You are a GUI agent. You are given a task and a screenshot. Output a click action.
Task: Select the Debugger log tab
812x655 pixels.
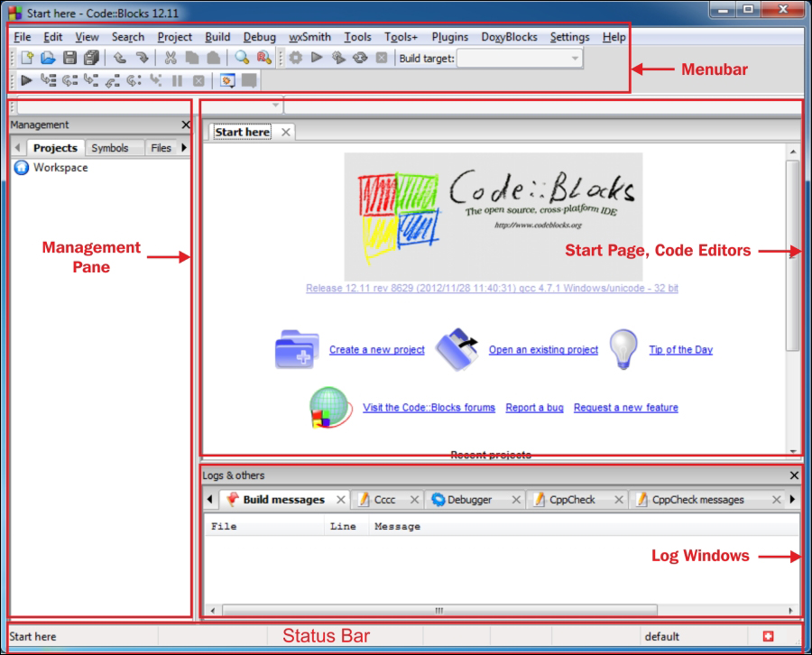(x=469, y=500)
